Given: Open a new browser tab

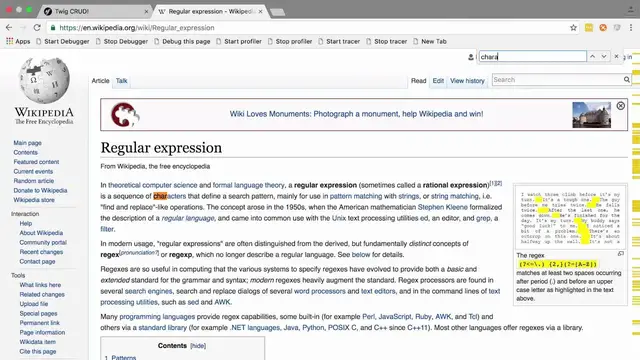Looking at the screenshot, I should pos(278,12).
